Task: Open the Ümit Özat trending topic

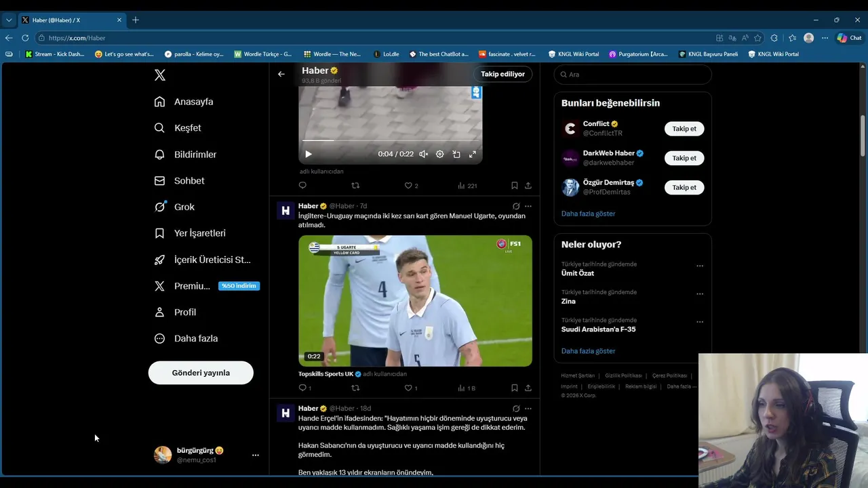Action: (x=578, y=273)
